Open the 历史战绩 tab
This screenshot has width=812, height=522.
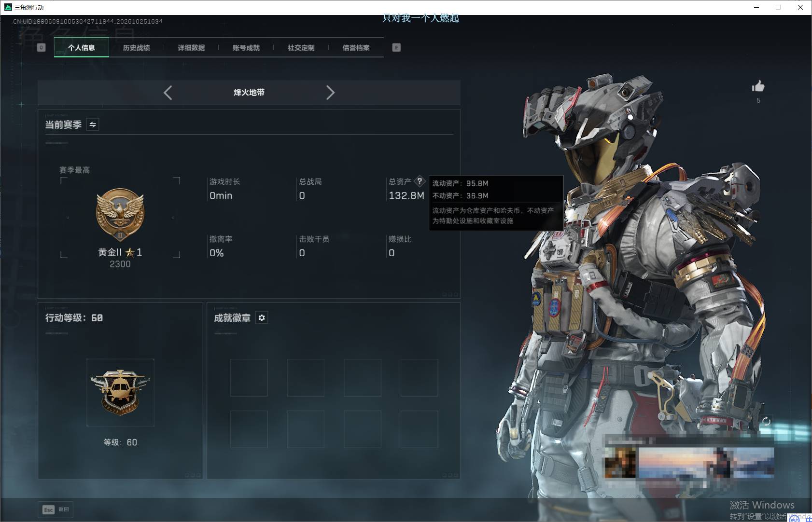(136, 47)
